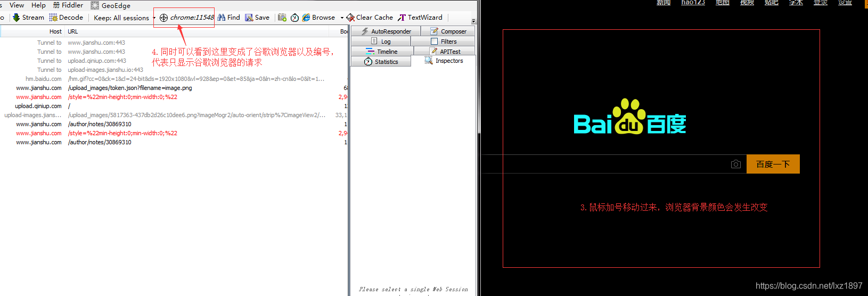The image size is (868, 296).
Task: Open the Fiddler menu item
Action: pos(68,5)
